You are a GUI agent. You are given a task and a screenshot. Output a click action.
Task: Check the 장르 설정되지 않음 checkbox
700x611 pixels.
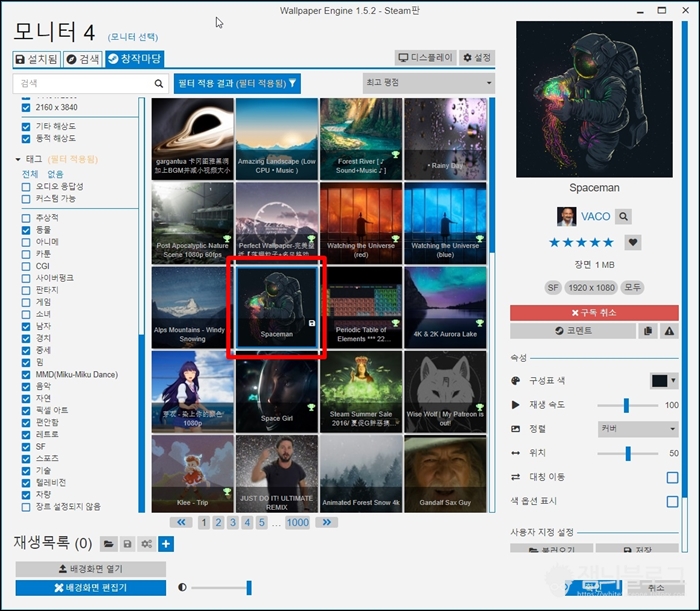click(x=26, y=507)
